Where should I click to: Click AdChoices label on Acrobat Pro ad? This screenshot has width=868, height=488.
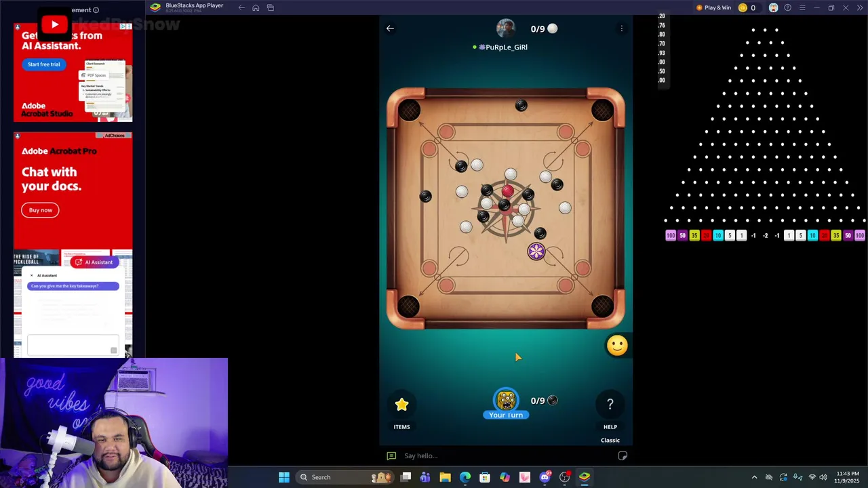(x=115, y=136)
